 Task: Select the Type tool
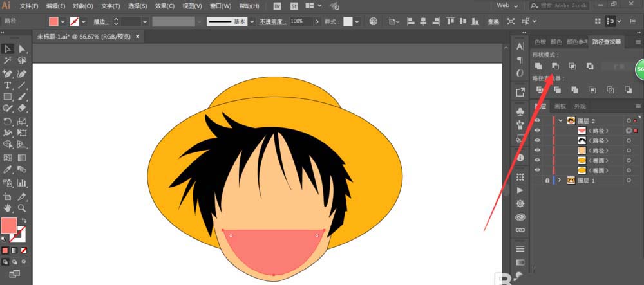[x=7, y=85]
